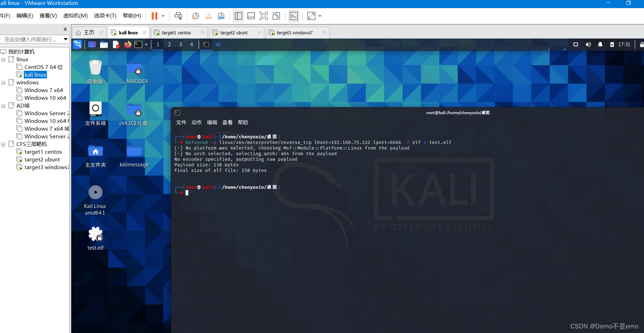Toggle the library sidebar view icon
The width and height of the screenshot is (644, 333).
click(x=238, y=16)
